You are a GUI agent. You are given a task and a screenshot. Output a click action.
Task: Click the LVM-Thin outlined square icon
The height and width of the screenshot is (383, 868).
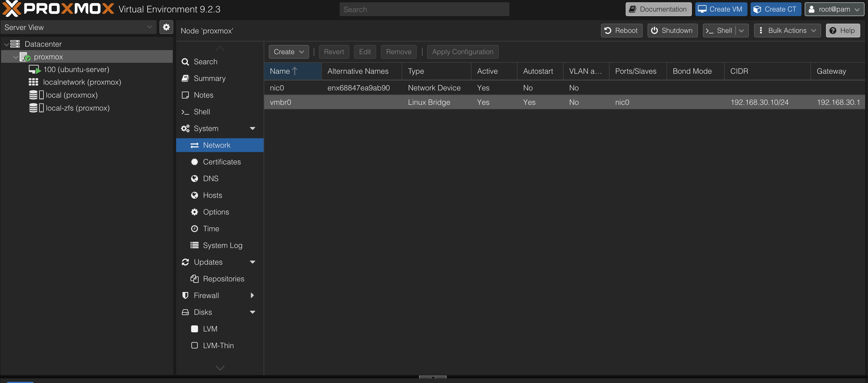pyautogui.click(x=195, y=346)
